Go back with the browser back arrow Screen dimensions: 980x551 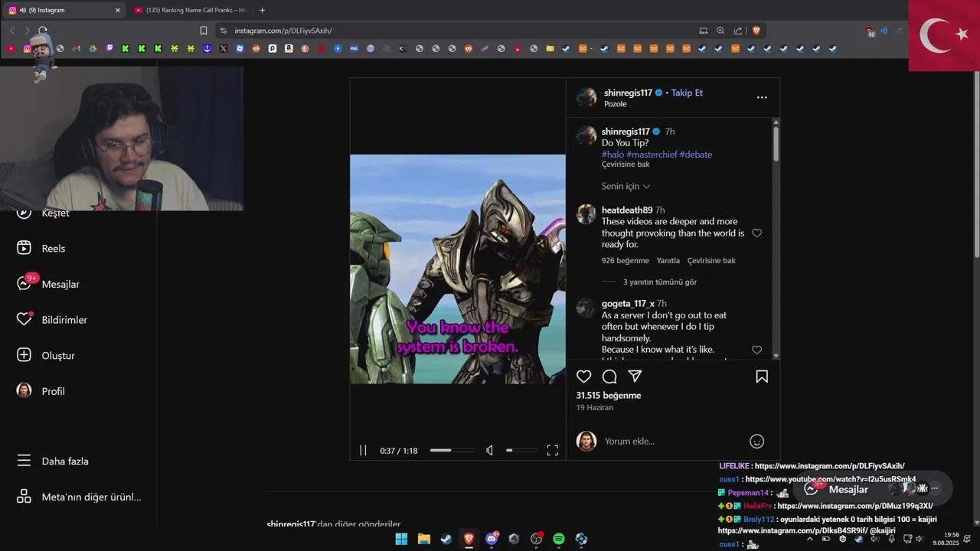coord(12,31)
